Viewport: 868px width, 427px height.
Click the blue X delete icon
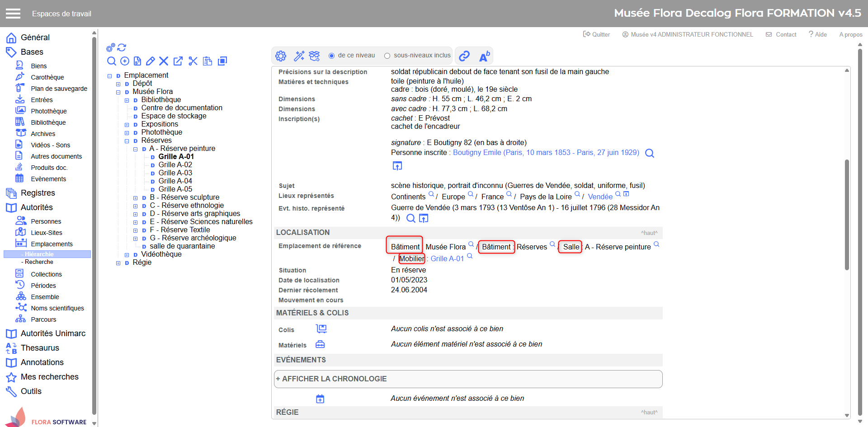coord(164,61)
